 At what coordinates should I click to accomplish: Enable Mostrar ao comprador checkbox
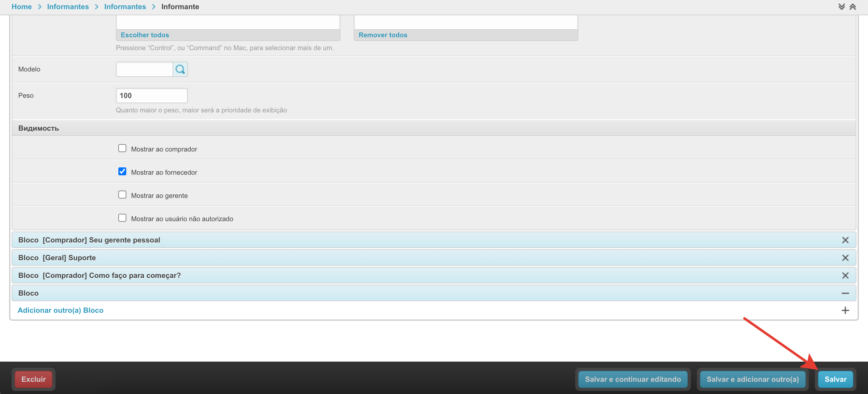tap(122, 148)
